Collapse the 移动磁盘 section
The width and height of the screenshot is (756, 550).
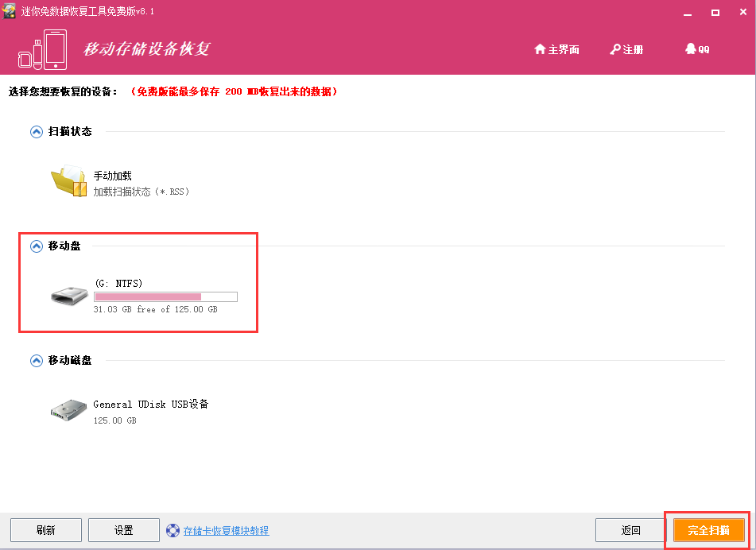[36, 361]
